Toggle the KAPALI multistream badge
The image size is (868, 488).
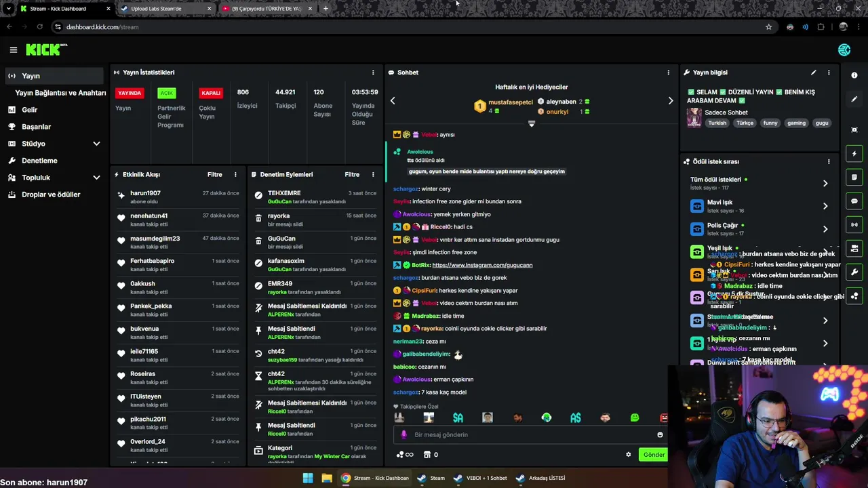point(211,93)
